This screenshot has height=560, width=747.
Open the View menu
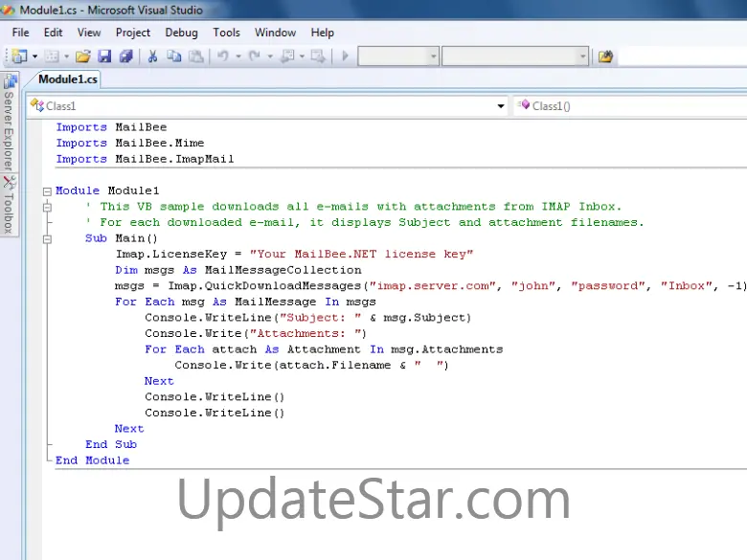click(x=89, y=33)
